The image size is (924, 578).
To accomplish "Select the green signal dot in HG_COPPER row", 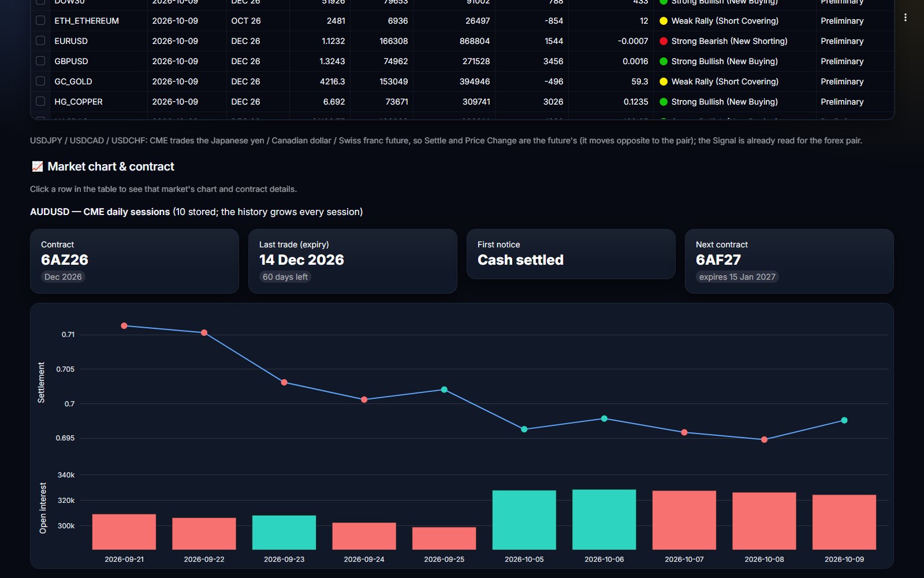I will click(664, 102).
